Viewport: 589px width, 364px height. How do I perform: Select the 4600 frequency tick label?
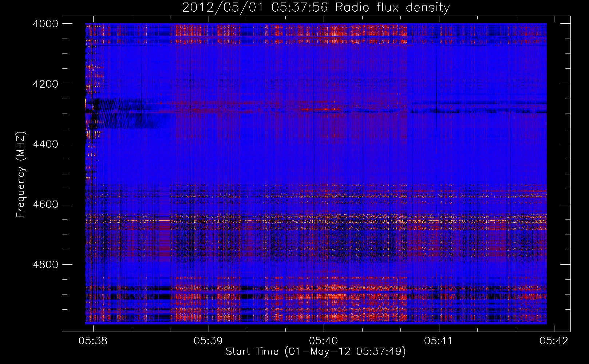[46, 204]
